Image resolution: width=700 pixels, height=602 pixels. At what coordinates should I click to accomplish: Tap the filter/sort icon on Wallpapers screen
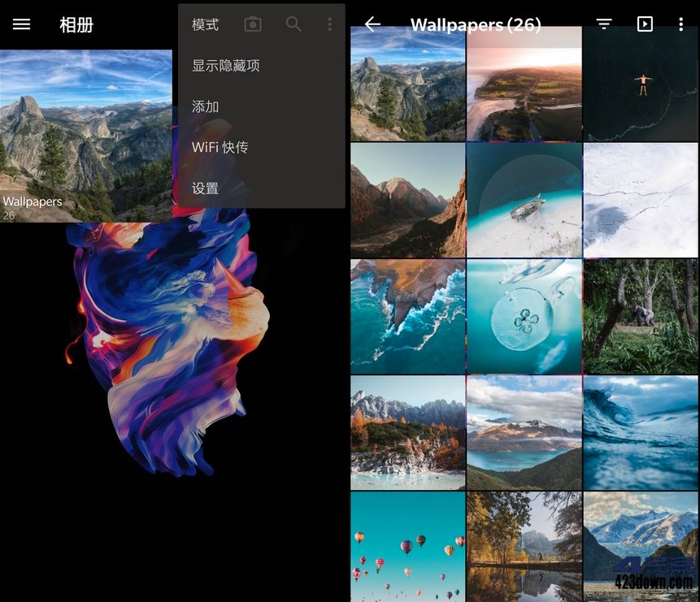pyautogui.click(x=603, y=24)
